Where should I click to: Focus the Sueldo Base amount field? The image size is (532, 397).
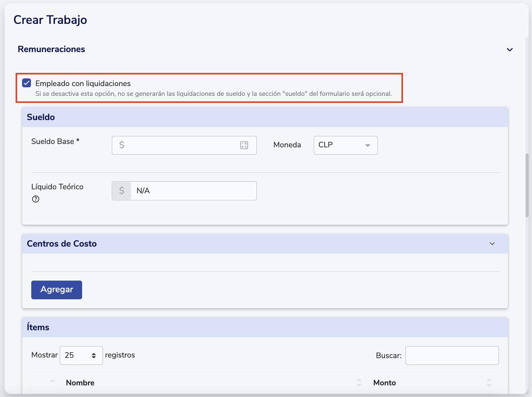181,145
